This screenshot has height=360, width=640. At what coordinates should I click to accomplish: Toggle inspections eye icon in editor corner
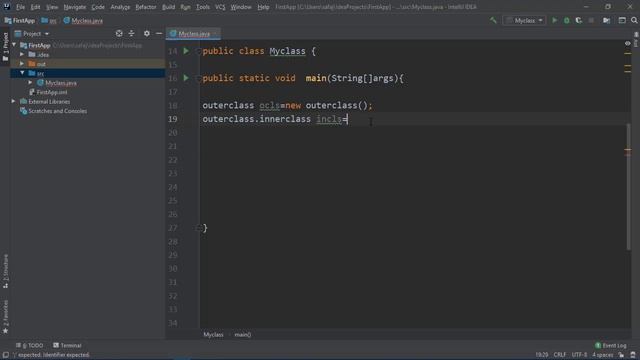627,43
